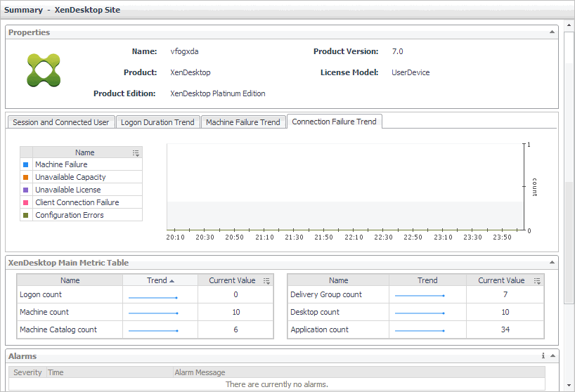
Task: Click the site name vfogxda
Action: coord(184,51)
